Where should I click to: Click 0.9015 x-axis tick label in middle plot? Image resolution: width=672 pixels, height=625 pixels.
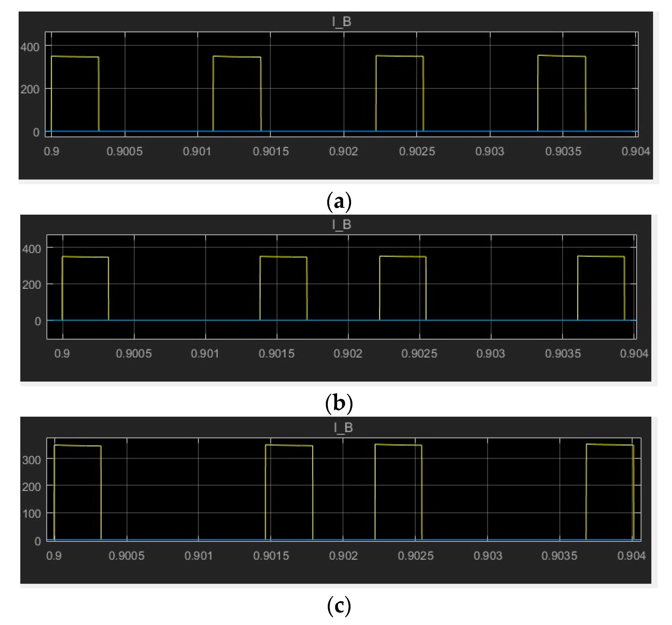pyautogui.click(x=277, y=354)
